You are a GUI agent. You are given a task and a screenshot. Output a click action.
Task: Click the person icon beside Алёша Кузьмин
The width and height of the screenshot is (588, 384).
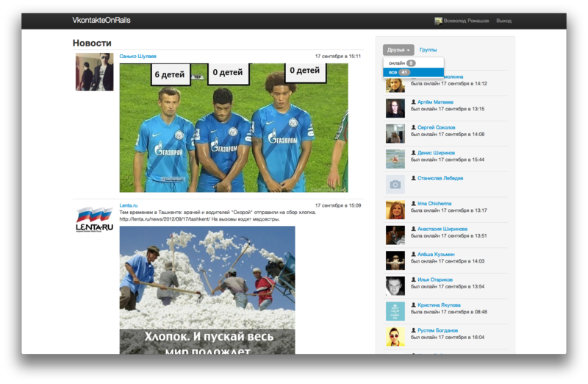click(413, 254)
